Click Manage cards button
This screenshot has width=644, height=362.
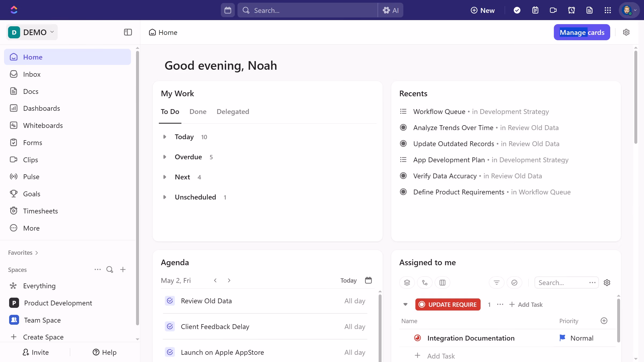[x=582, y=32]
